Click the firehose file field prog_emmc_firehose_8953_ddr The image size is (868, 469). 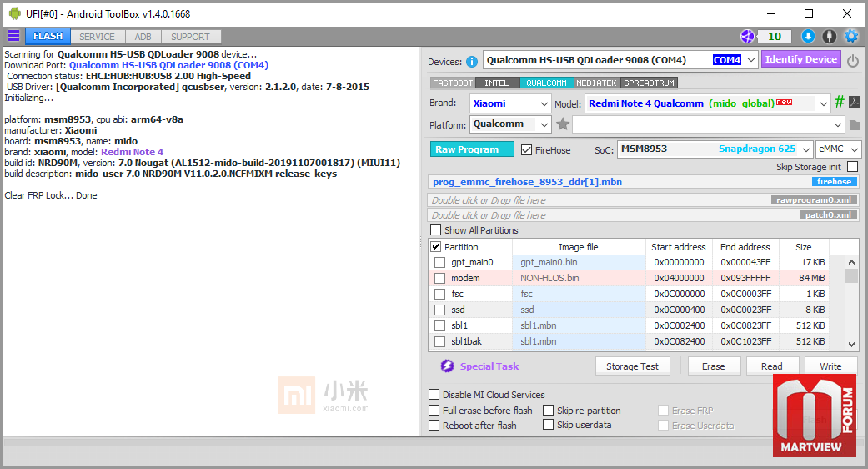pyautogui.click(x=643, y=182)
